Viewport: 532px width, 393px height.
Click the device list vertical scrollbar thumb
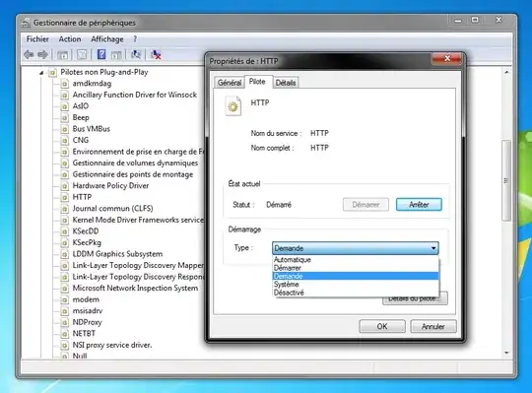[x=506, y=180]
